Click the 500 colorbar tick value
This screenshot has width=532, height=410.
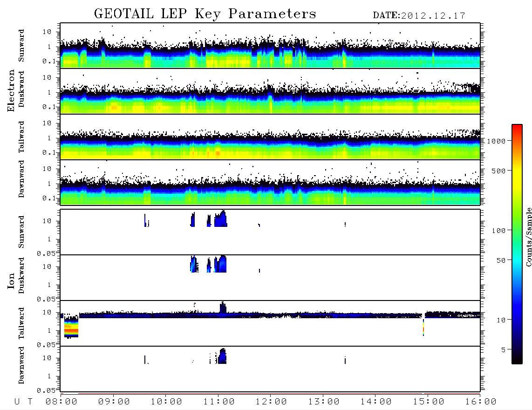click(498, 171)
